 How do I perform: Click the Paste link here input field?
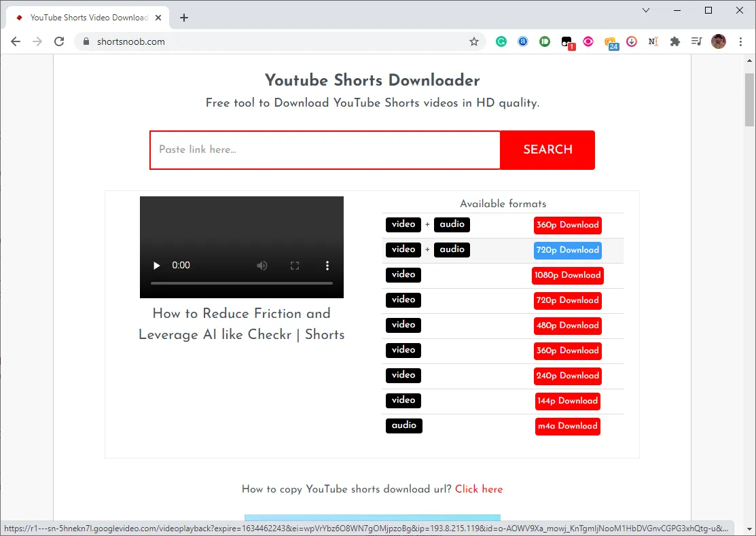coord(325,150)
